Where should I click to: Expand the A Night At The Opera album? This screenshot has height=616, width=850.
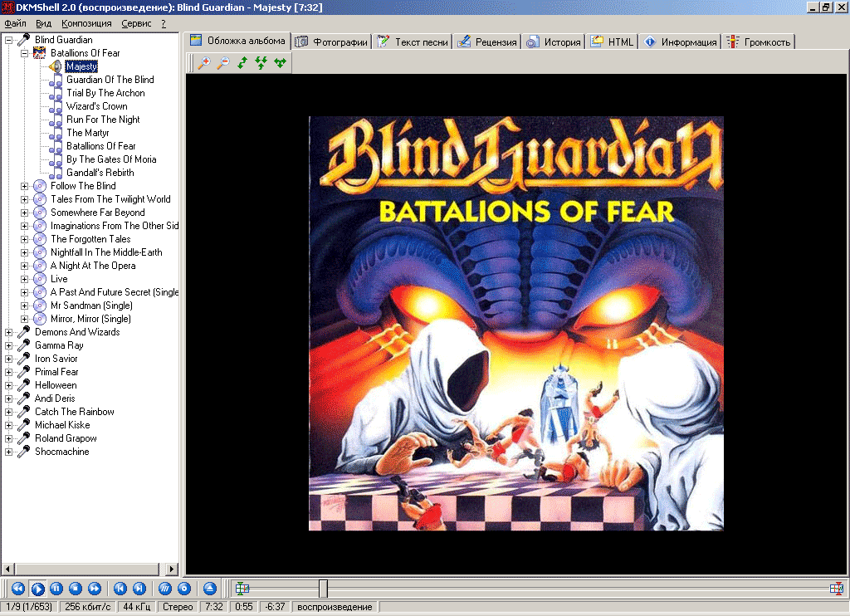click(24, 266)
